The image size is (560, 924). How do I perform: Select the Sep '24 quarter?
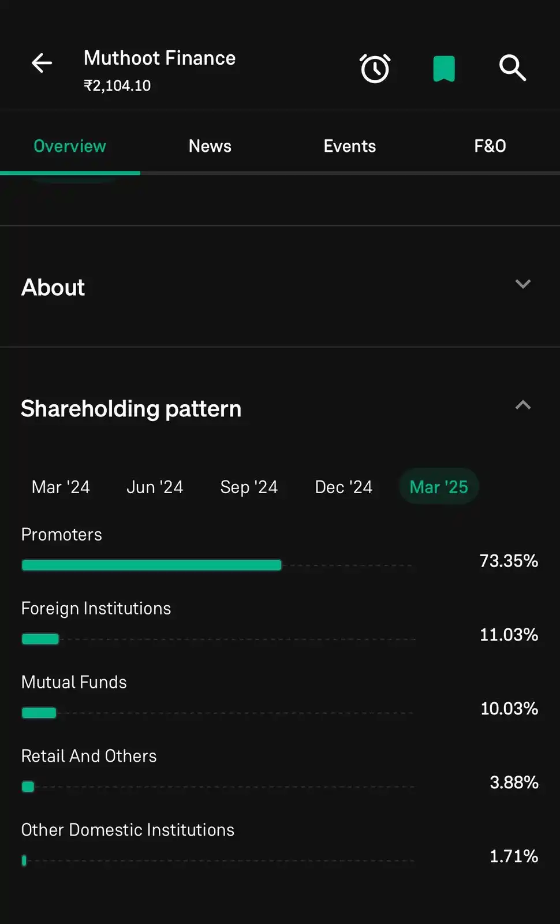coord(249,487)
